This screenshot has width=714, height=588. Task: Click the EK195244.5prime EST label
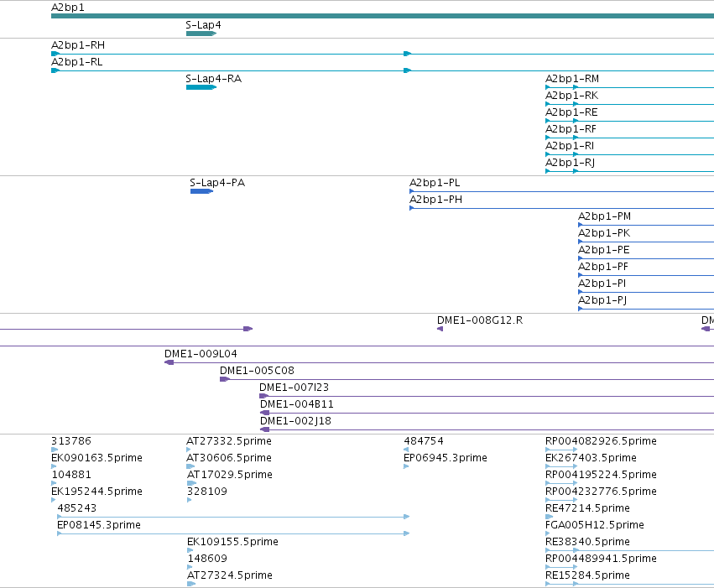click(x=96, y=492)
